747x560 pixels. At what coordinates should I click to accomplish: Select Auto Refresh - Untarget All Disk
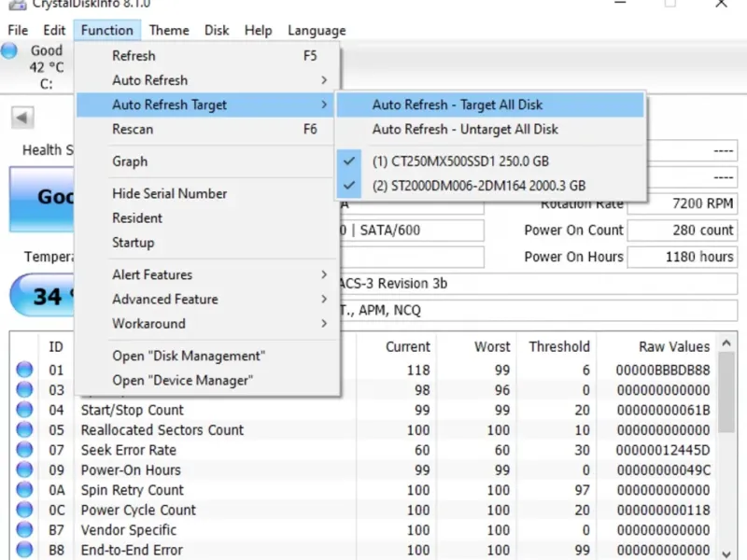tap(489, 129)
